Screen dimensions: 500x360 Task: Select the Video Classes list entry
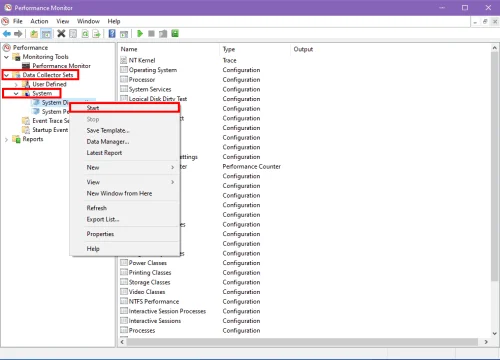(x=147, y=292)
